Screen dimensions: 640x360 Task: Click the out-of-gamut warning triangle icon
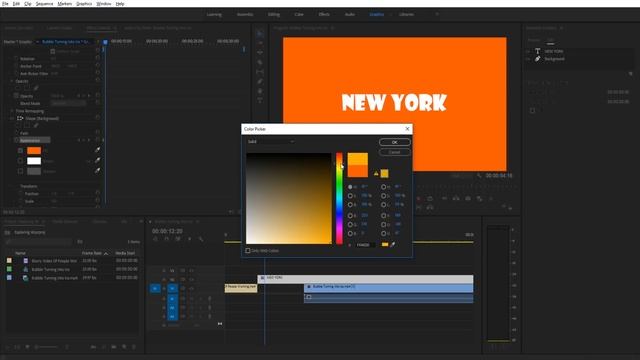(376, 173)
